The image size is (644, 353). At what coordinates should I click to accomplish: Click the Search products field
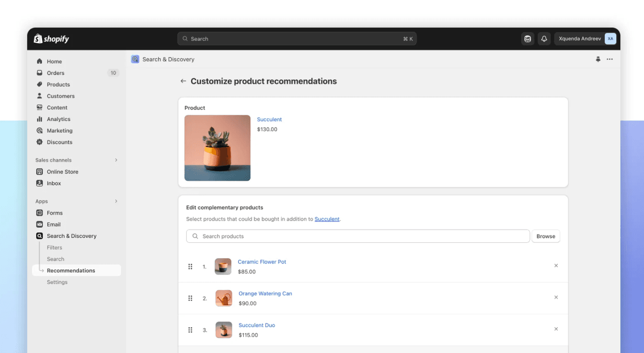coord(358,237)
